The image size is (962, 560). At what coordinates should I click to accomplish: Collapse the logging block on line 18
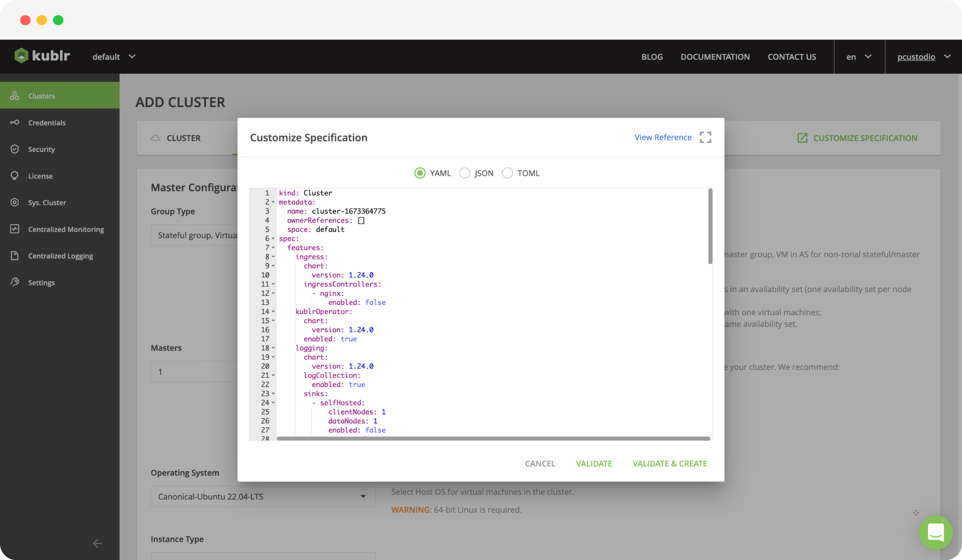click(x=273, y=348)
